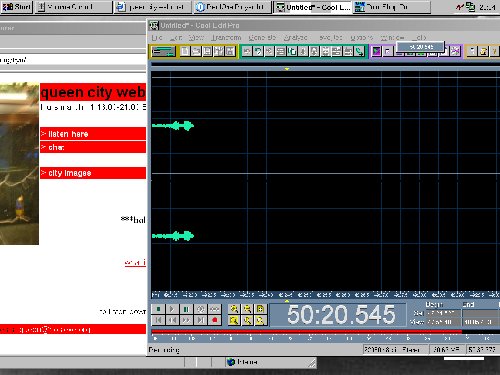
Task: Switch to Volume Control taskbar button
Action: click(73, 7)
